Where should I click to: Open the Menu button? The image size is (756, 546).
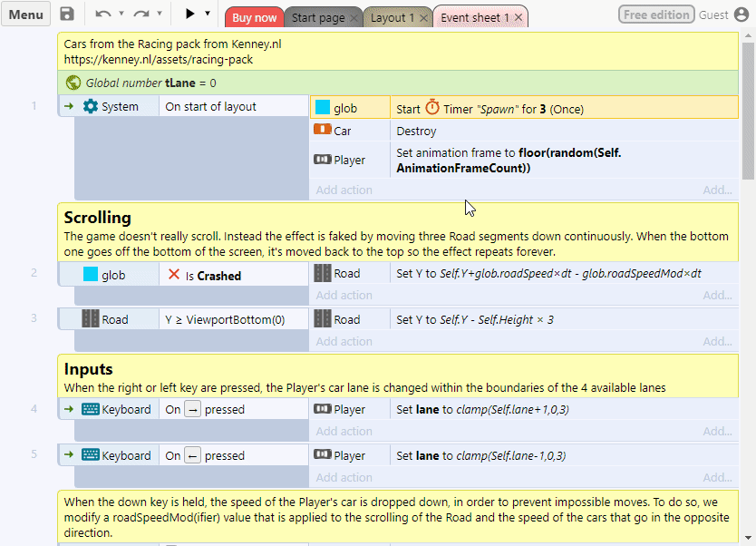[26, 15]
